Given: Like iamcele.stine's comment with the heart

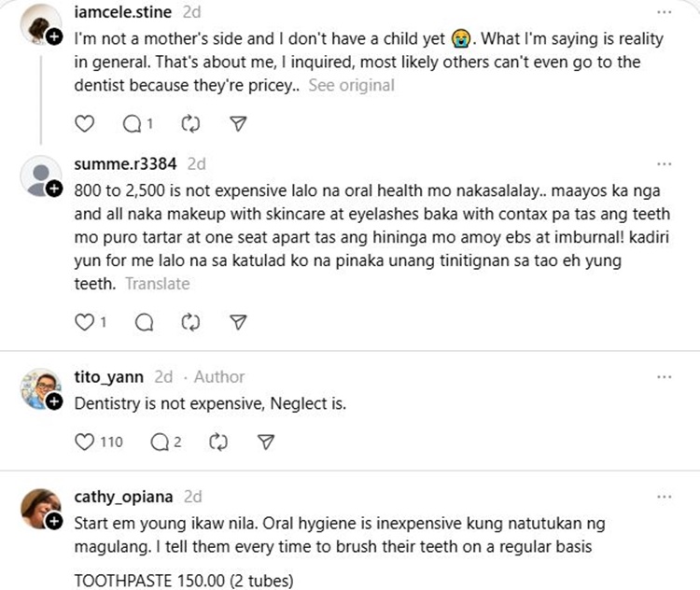Looking at the screenshot, I should point(84,123).
